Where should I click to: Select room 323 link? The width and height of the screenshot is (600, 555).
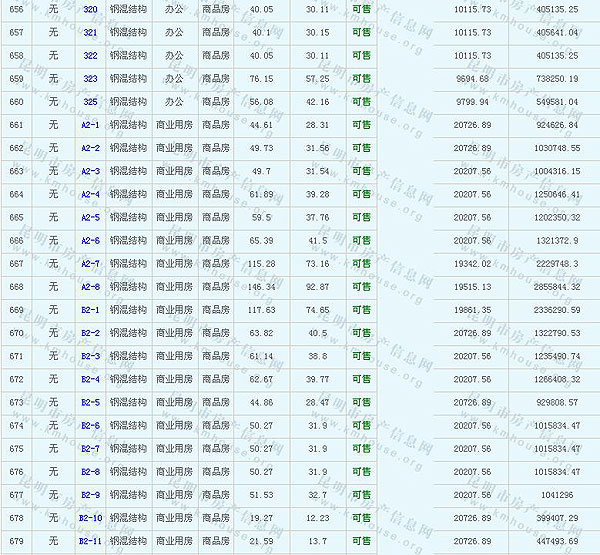(90, 78)
